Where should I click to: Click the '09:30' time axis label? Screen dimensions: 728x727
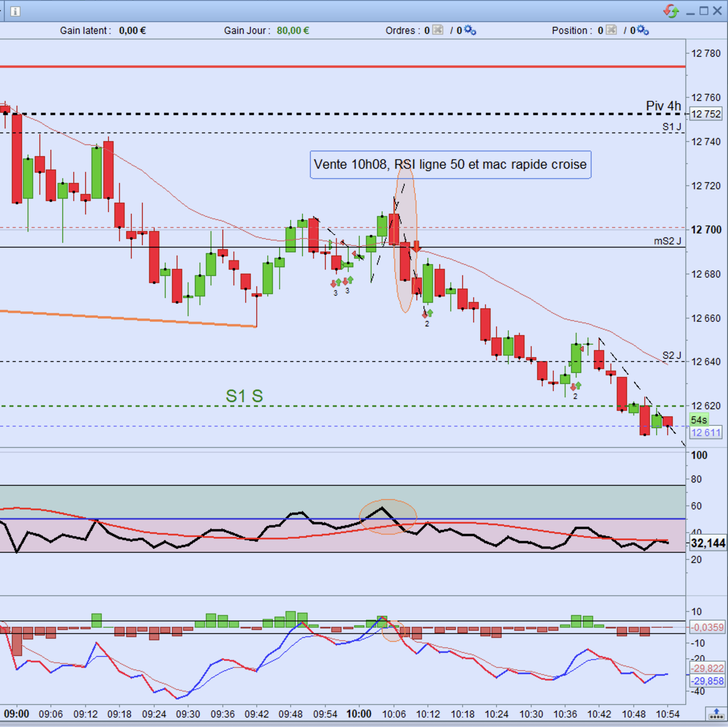(x=188, y=714)
